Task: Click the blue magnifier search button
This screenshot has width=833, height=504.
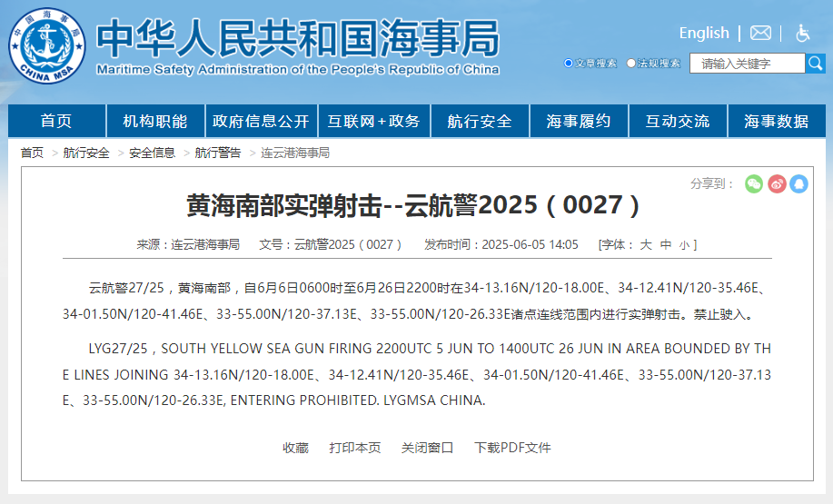Action: click(816, 64)
